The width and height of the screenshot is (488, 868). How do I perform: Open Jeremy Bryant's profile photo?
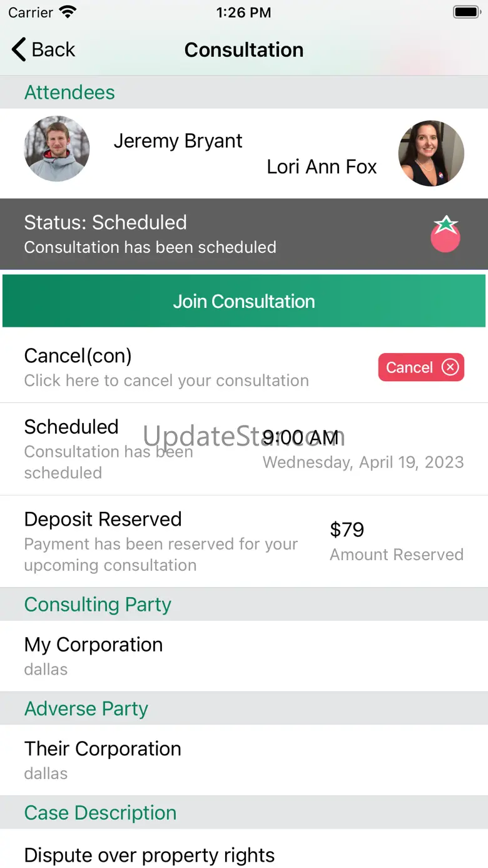click(57, 149)
